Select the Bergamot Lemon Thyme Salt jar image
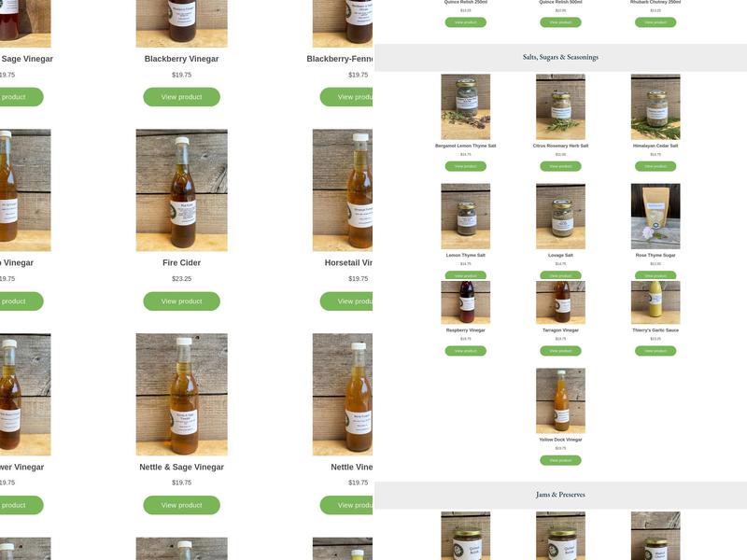The width and height of the screenshot is (747, 560). pos(465,106)
